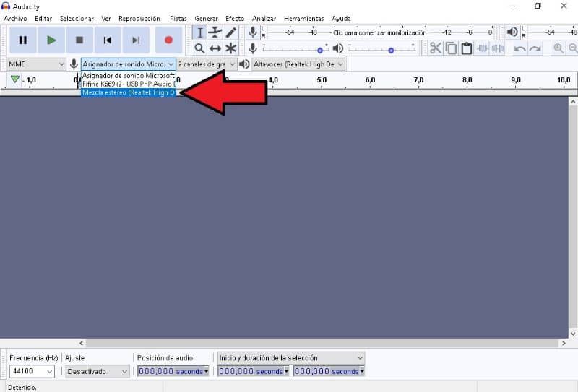Open the Posición de audio format arrow
The height and width of the screenshot is (392, 578).
point(206,371)
